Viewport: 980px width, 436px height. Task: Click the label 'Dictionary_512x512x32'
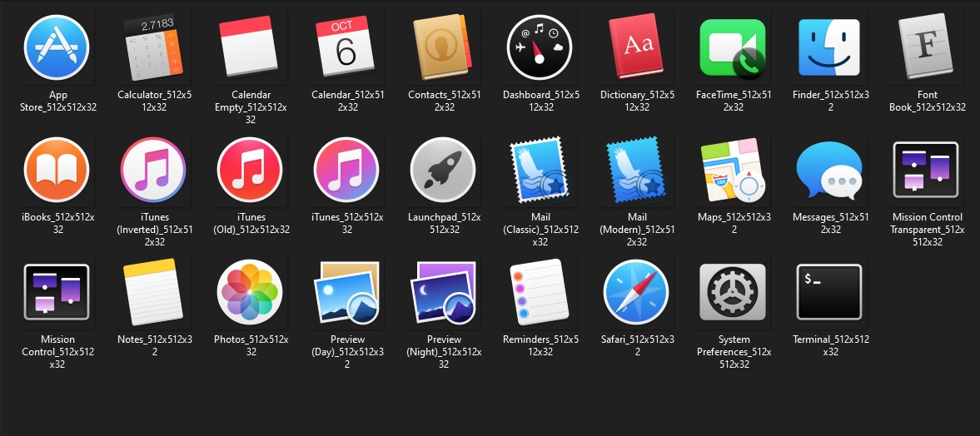[x=637, y=102]
